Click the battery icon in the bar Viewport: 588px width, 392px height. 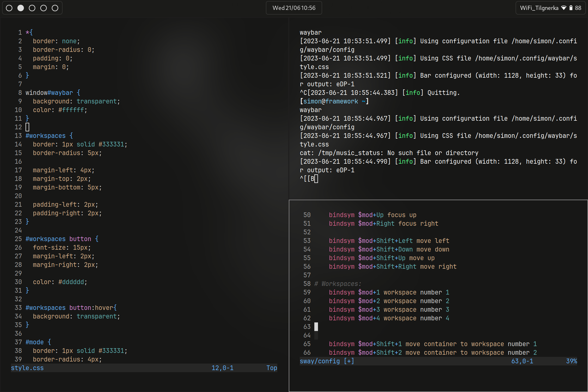(571, 8)
